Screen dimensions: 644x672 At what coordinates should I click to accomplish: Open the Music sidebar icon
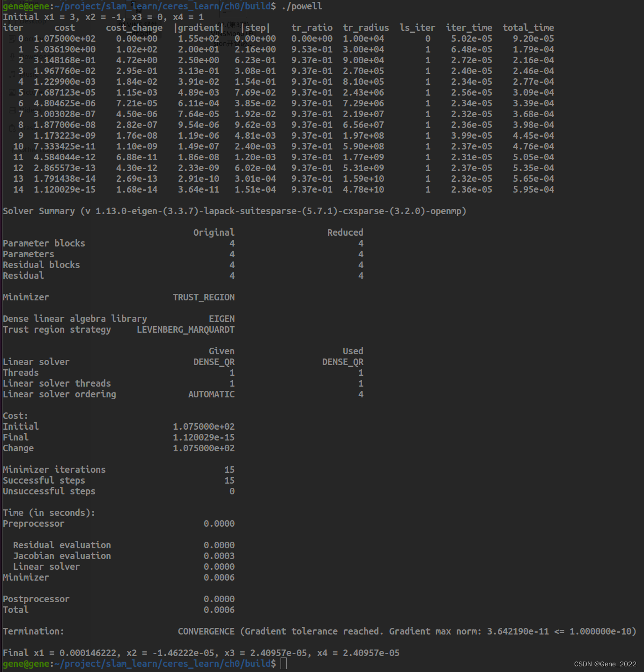(12, 74)
